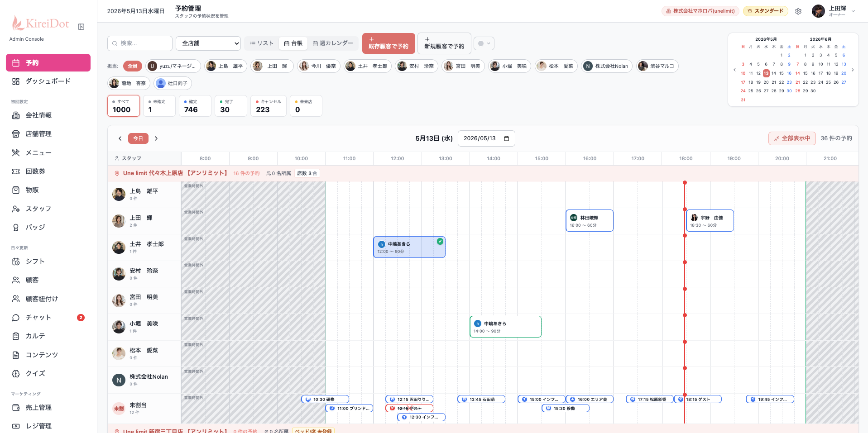Image resolution: width=868 pixels, height=433 pixels.
Task: Open 中嶋あきら 12:00 appointment
Action: coord(409,247)
